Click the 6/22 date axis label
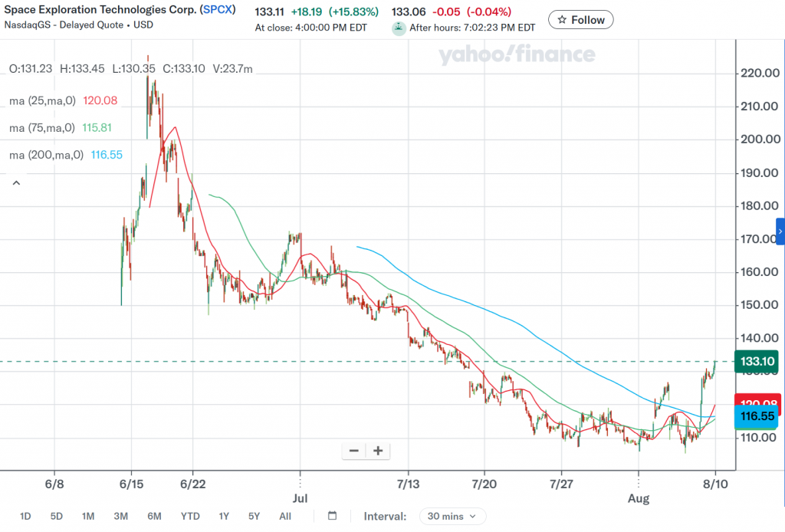This screenshot has width=785, height=532. [x=192, y=484]
